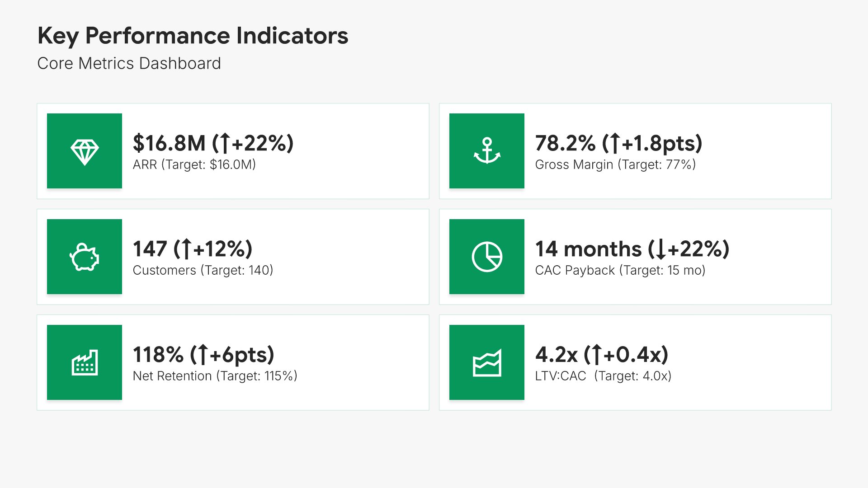Click LTV:CAC (Target: 4.0x) label
The width and height of the screenshot is (868, 488).
tap(603, 376)
